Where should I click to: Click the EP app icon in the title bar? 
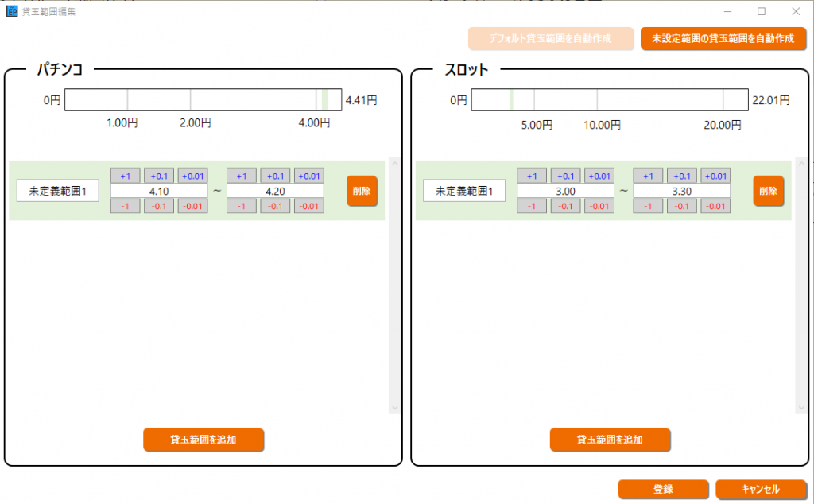(12, 11)
